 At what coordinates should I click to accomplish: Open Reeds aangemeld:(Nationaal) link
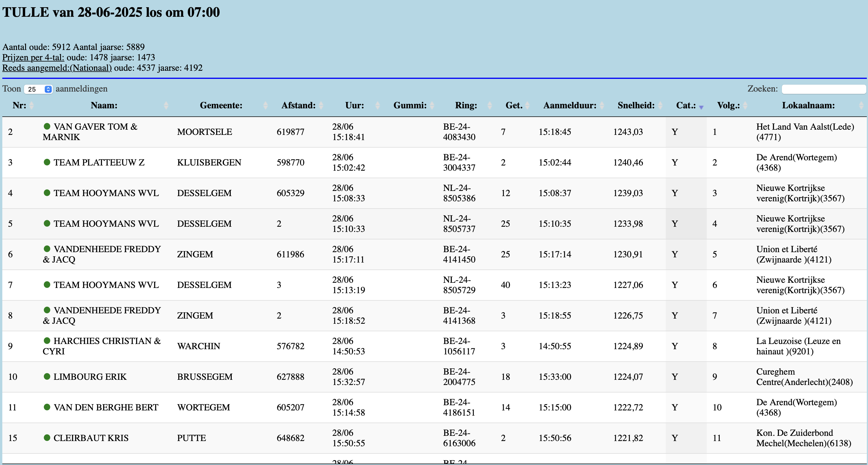(57, 68)
